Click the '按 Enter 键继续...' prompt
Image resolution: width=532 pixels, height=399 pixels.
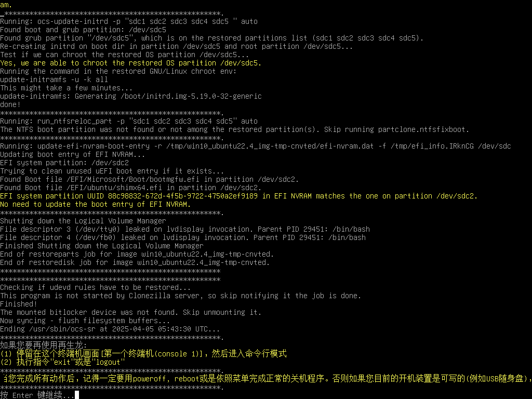37,395
